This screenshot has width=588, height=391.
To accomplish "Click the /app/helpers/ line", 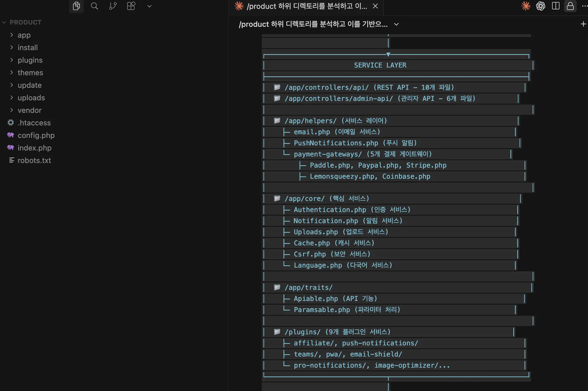I will pos(336,121).
